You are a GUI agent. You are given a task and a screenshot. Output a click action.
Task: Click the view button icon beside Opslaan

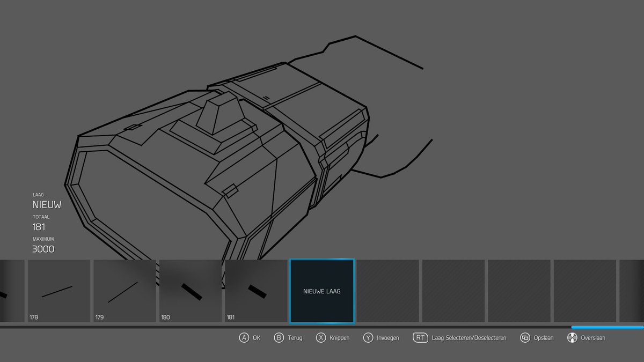[x=525, y=338]
